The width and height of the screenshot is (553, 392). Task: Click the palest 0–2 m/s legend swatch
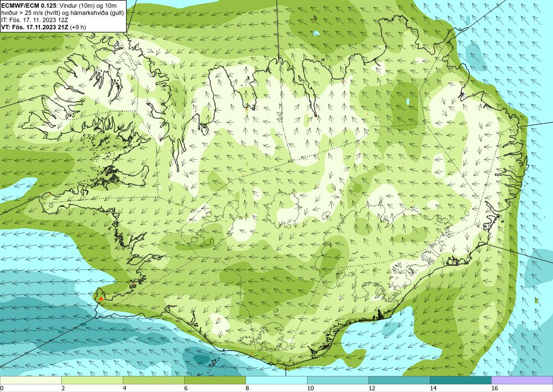click(x=30, y=380)
